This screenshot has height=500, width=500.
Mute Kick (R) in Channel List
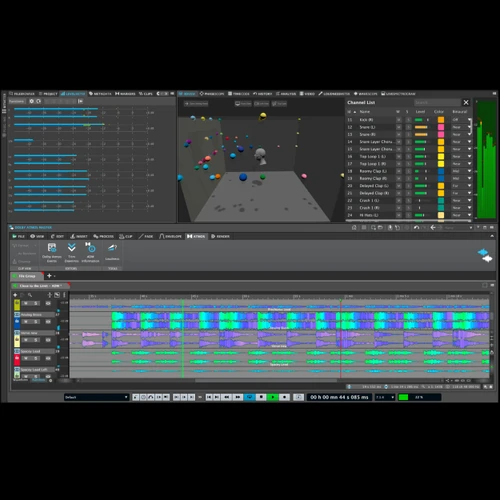(399, 120)
